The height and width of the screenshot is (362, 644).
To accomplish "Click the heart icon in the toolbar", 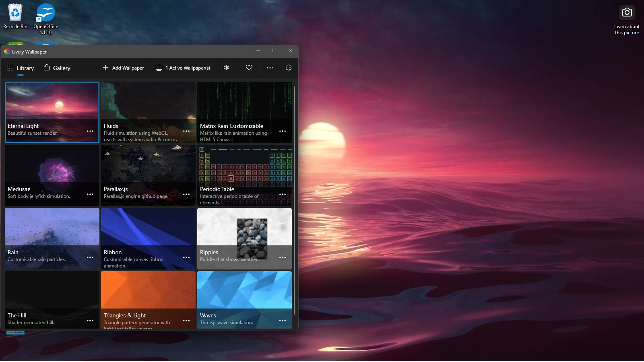I will pyautogui.click(x=249, y=68).
